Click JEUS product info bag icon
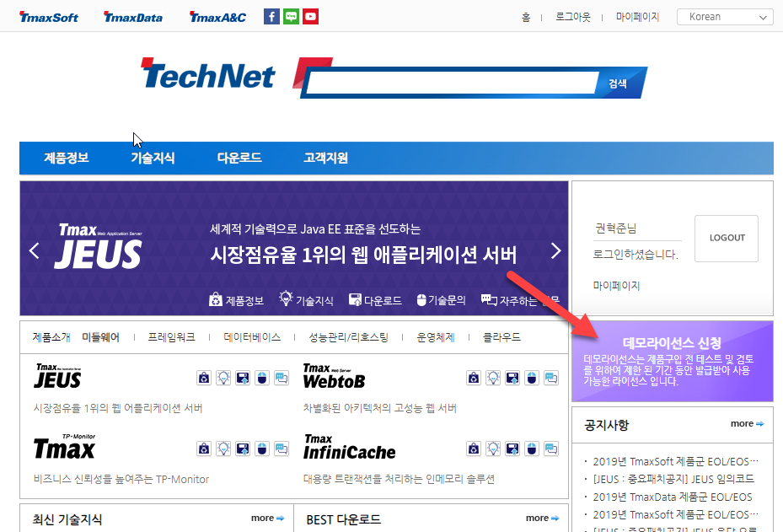This screenshot has width=783, height=532. (x=204, y=378)
